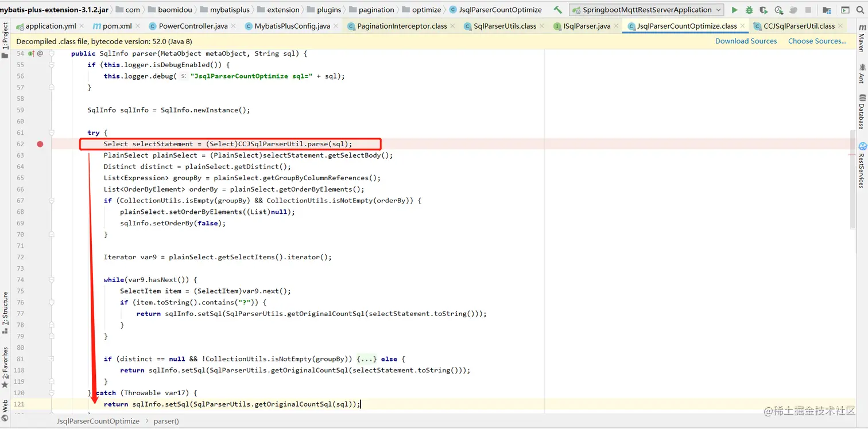Click parser() in bottom breadcrumb
Image resolution: width=868 pixels, height=429 pixels.
point(166,421)
